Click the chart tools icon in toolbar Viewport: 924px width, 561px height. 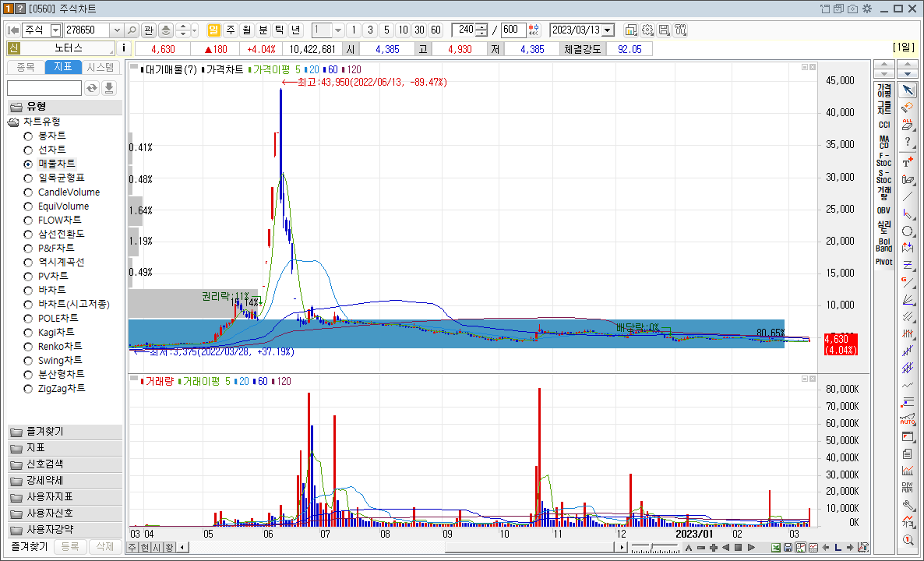pyautogui.click(x=681, y=30)
